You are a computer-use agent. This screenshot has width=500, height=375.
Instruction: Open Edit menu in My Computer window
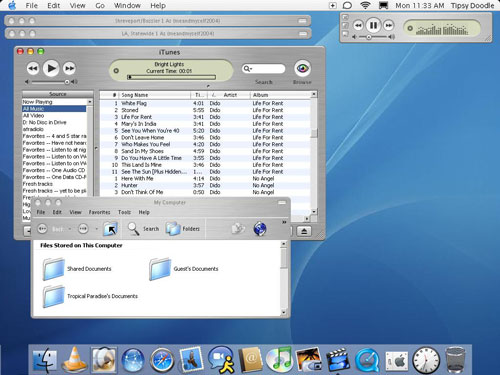[57, 212]
